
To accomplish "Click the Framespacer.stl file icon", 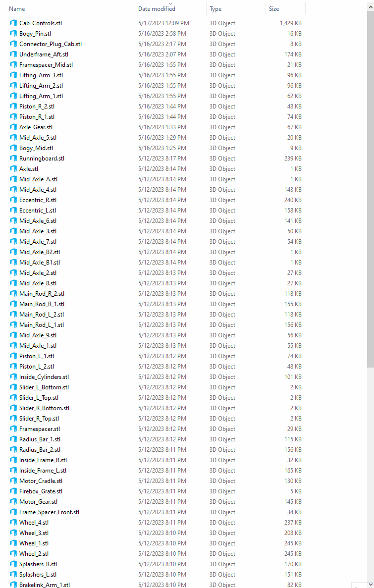I will pyautogui.click(x=13, y=428).
